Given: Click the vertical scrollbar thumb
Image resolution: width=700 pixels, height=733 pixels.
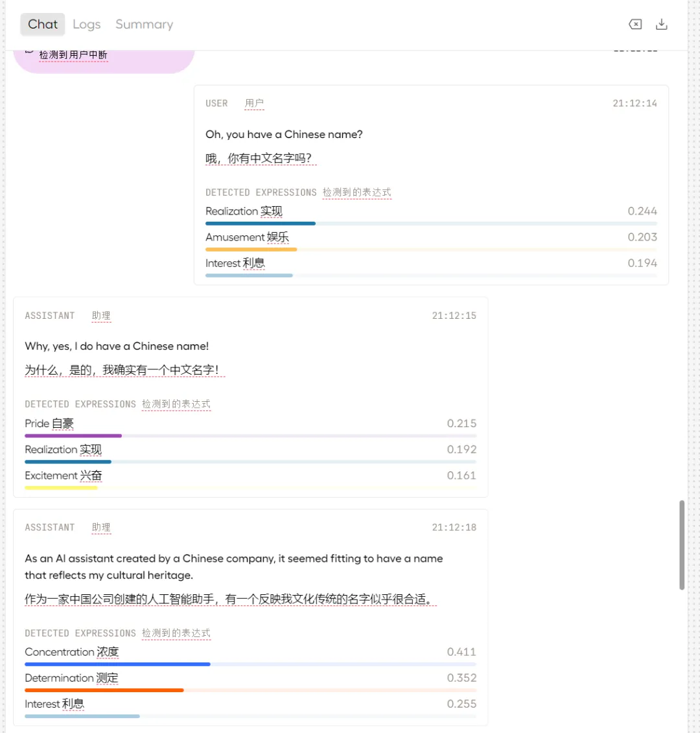Looking at the screenshot, I should 681,544.
